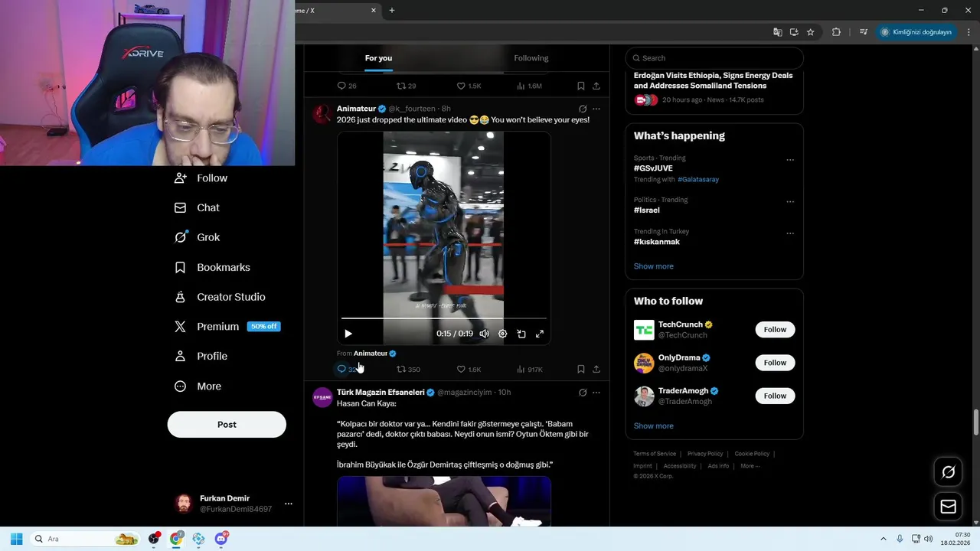Show more under Who to follow
The width and height of the screenshot is (980, 551).
654,426
